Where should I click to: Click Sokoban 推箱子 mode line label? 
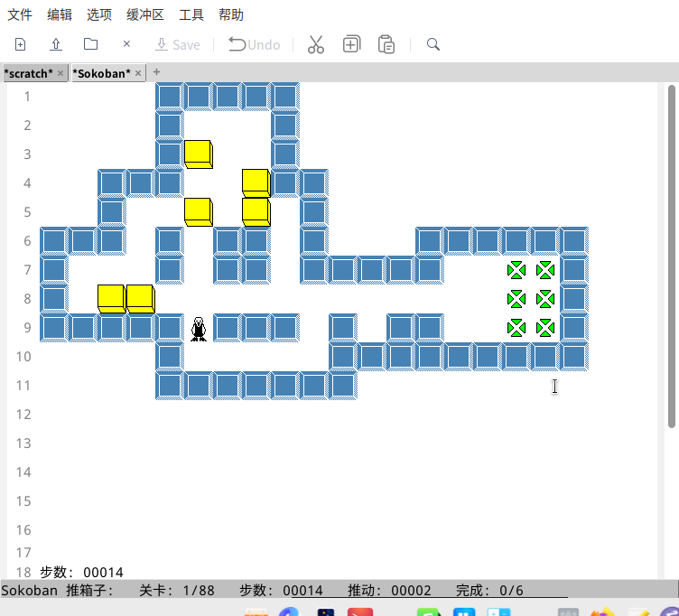[57, 591]
